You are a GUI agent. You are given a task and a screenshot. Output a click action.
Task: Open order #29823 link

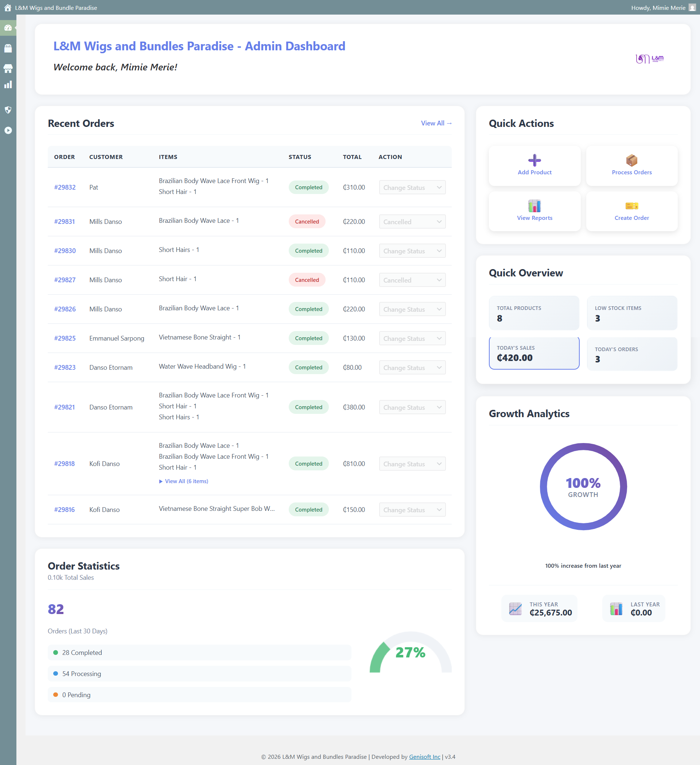coord(65,367)
